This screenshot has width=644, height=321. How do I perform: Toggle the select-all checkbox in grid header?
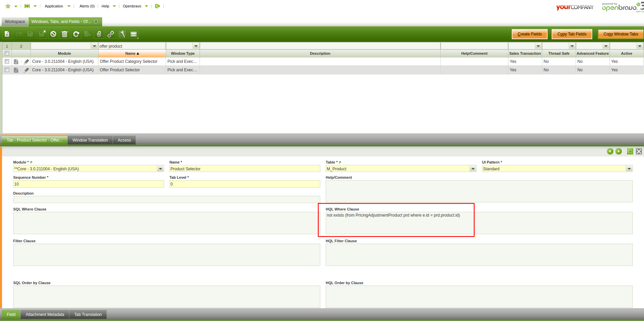click(x=7, y=53)
